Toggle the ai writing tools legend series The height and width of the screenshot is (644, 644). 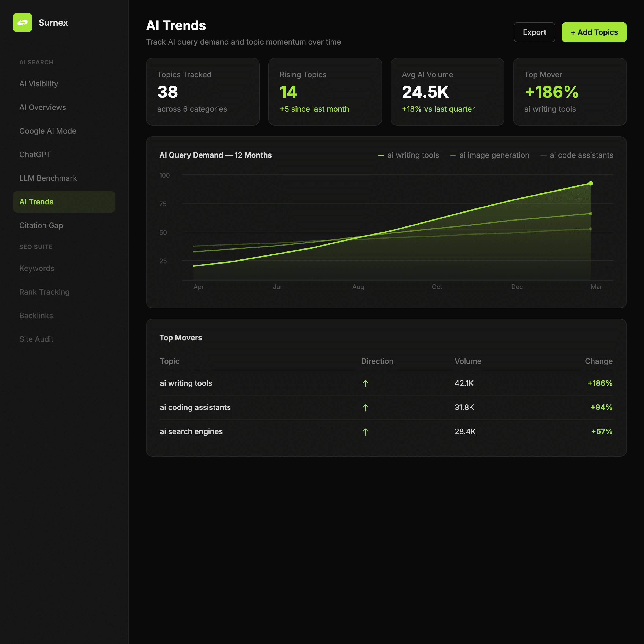click(408, 155)
